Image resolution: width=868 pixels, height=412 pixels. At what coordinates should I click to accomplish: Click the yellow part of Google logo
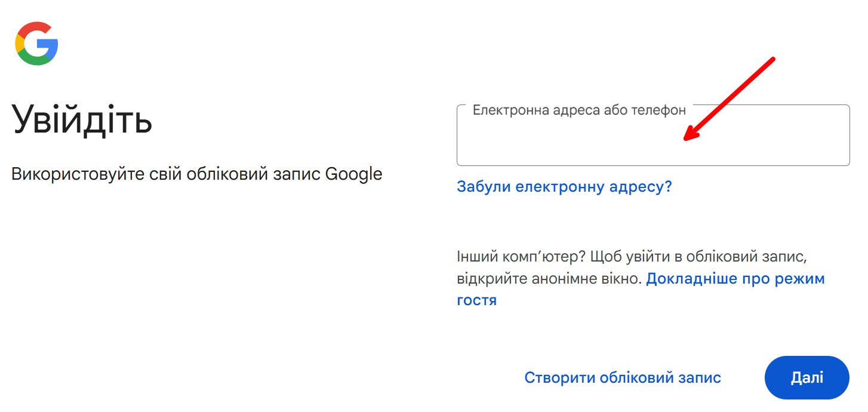pyautogui.click(x=18, y=44)
